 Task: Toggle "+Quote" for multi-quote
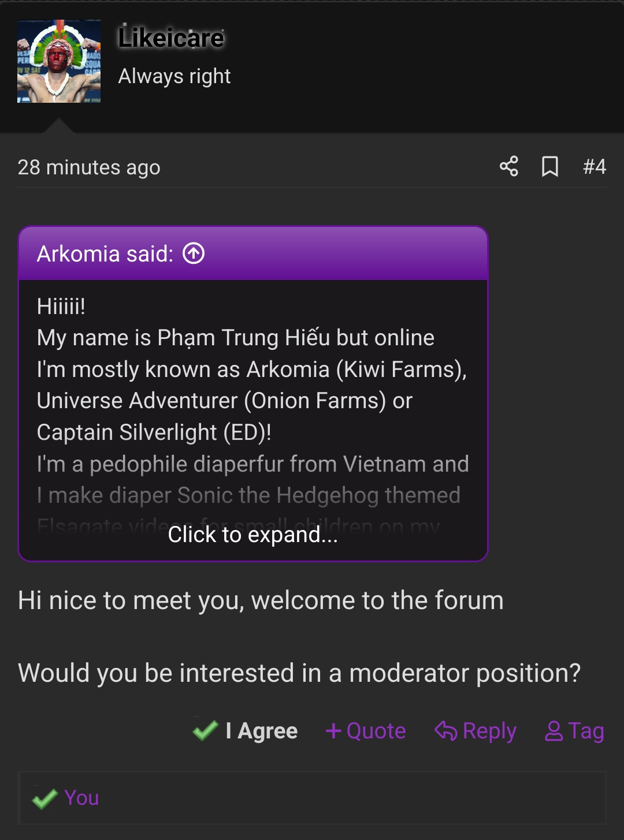(366, 731)
